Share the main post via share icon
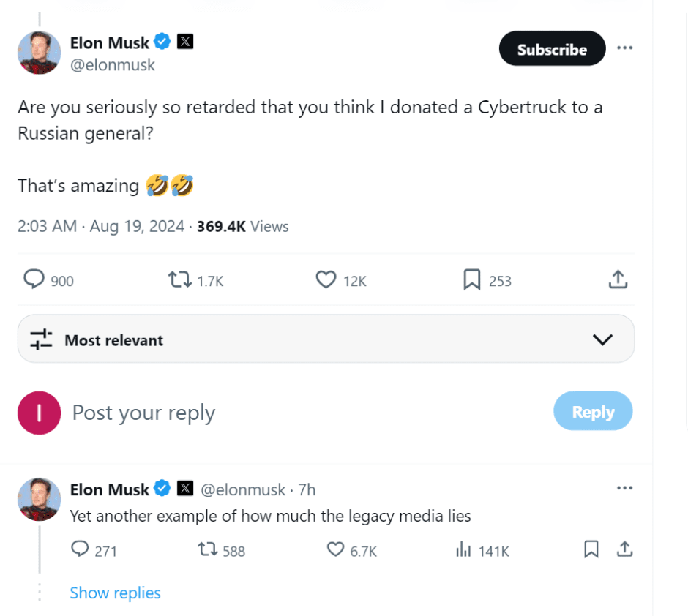This screenshot has width=688, height=616. (x=618, y=279)
